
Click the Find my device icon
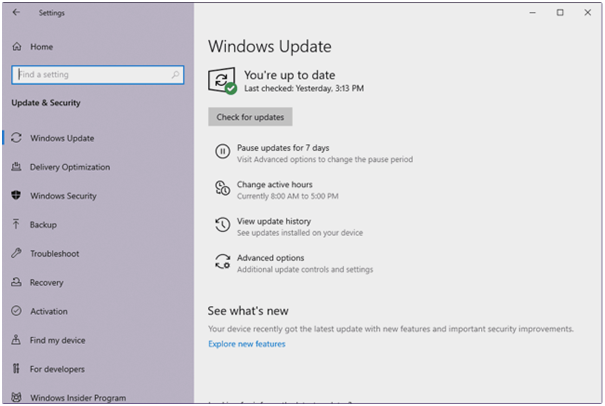[16, 340]
